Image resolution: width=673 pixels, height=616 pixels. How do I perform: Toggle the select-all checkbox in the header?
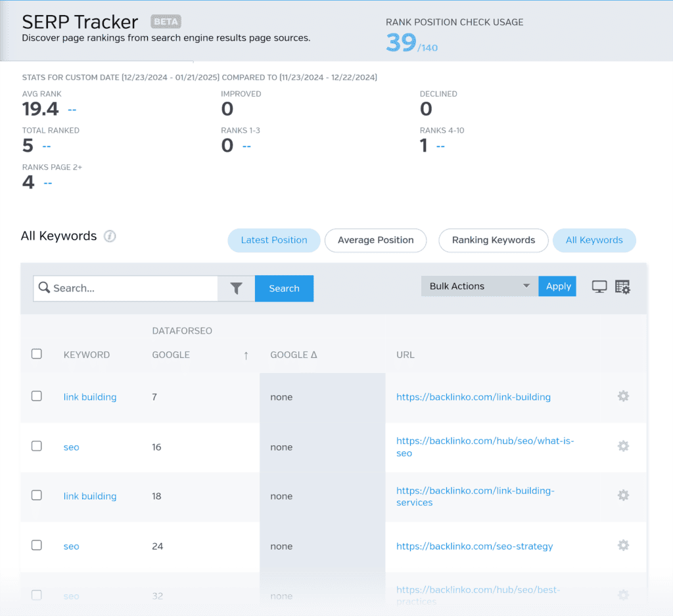point(37,354)
